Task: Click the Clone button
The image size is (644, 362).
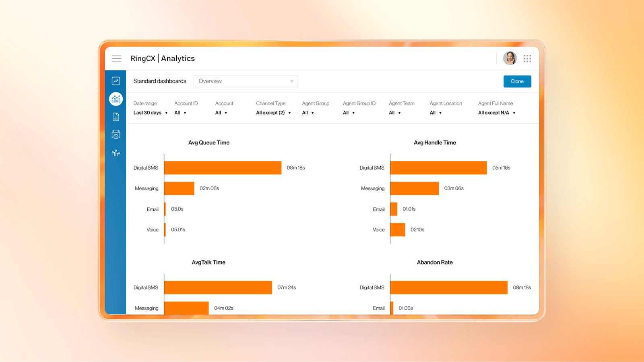Action: coord(517,81)
